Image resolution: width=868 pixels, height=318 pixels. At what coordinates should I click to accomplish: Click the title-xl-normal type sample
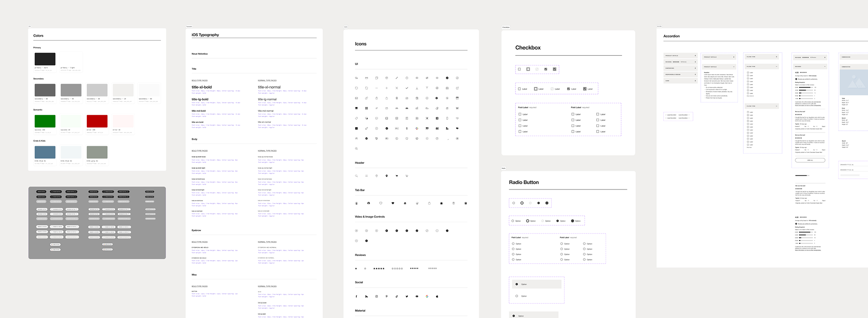click(x=269, y=87)
